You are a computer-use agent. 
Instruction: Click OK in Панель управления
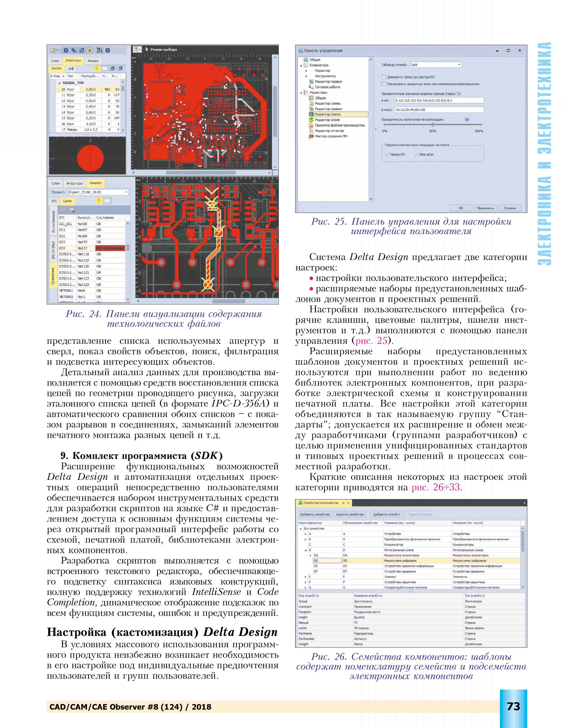[x=461, y=208]
